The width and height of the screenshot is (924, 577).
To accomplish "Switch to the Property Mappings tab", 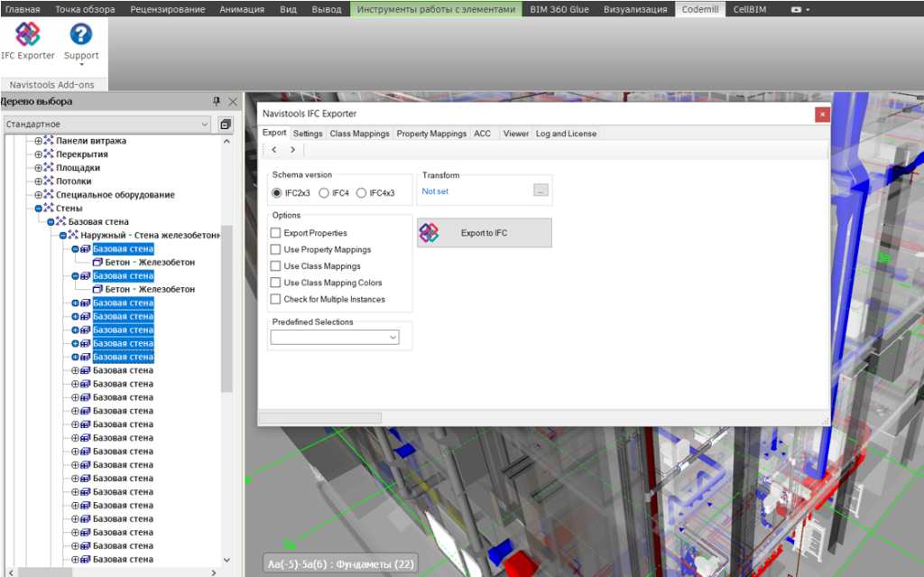I will [431, 134].
